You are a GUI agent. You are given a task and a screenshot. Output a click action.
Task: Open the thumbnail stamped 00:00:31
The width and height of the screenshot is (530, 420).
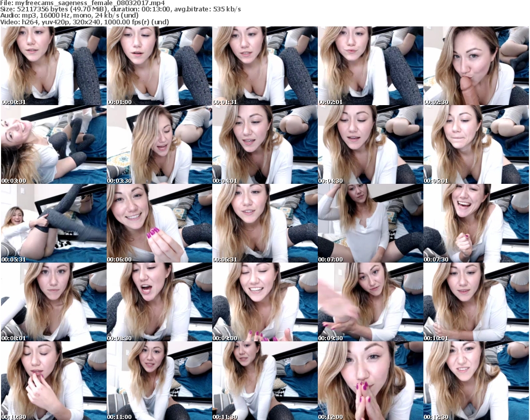[x=54, y=66]
